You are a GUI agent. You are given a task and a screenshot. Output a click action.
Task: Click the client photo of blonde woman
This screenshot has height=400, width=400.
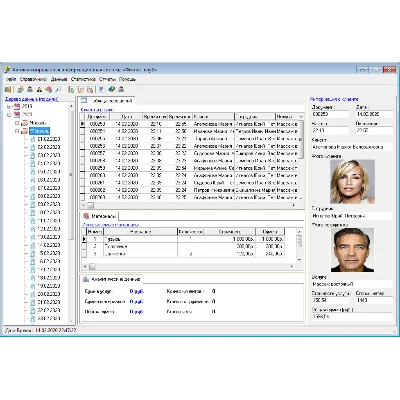pos(352,182)
